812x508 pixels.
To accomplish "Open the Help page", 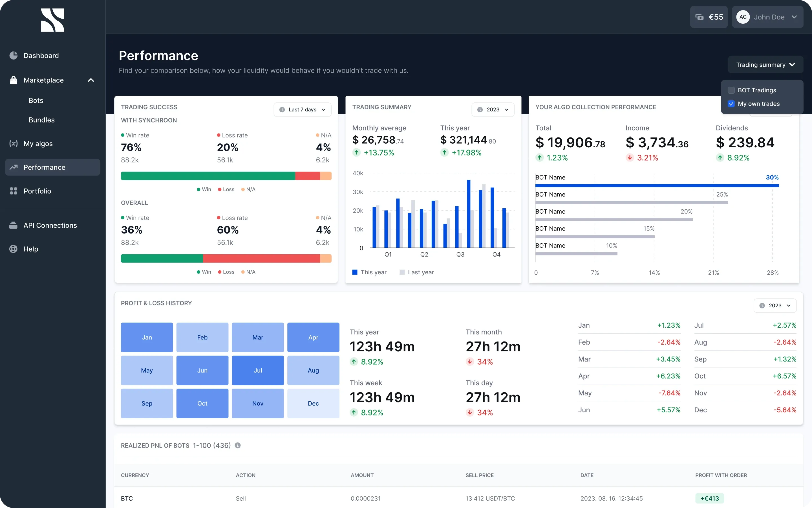I will point(53,249).
